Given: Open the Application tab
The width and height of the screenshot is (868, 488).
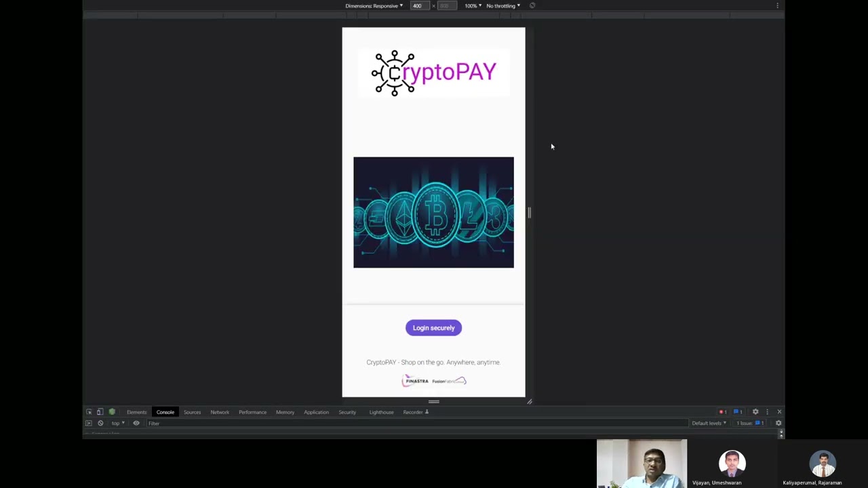Looking at the screenshot, I should pos(316,412).
